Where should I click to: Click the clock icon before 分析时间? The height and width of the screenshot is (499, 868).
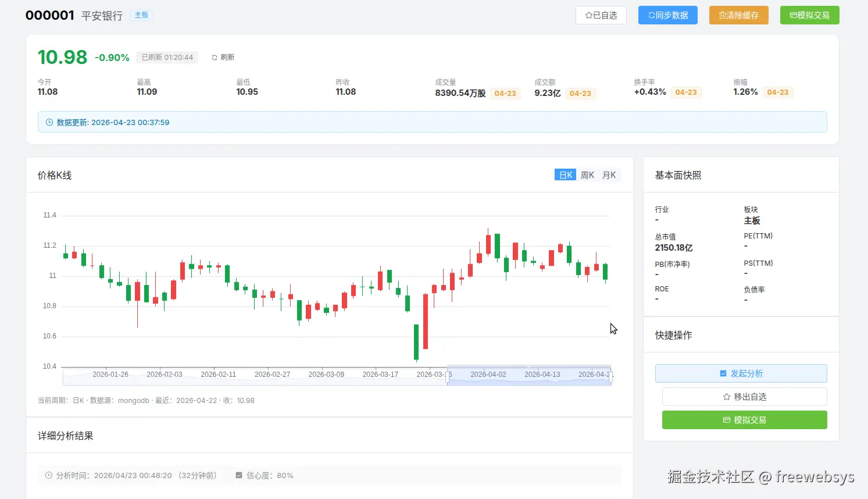point(48,475)
